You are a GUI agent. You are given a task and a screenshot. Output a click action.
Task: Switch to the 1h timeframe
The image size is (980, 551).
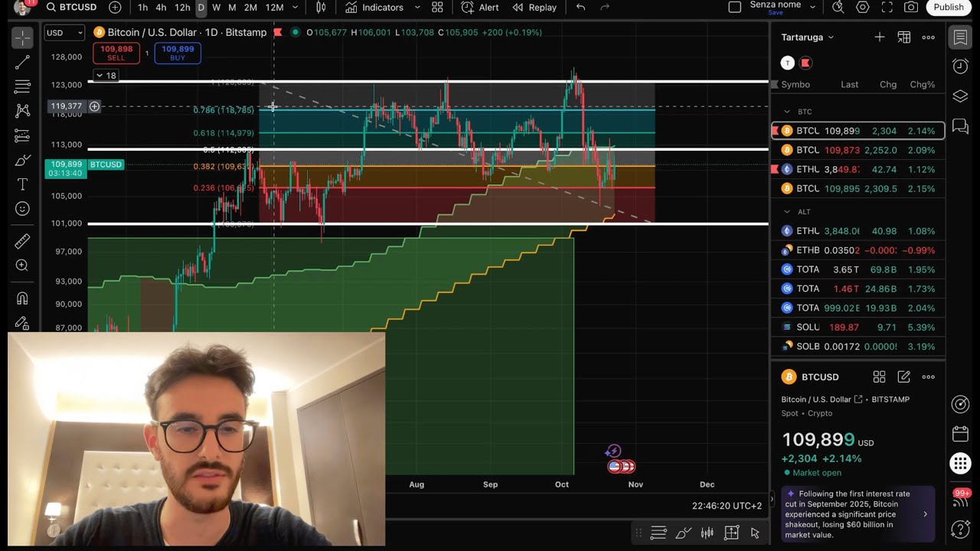(x=142, y=8)
